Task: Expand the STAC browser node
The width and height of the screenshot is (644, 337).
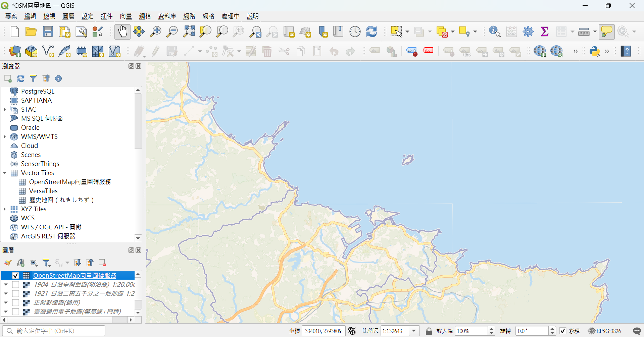Action: coord(5,109)
